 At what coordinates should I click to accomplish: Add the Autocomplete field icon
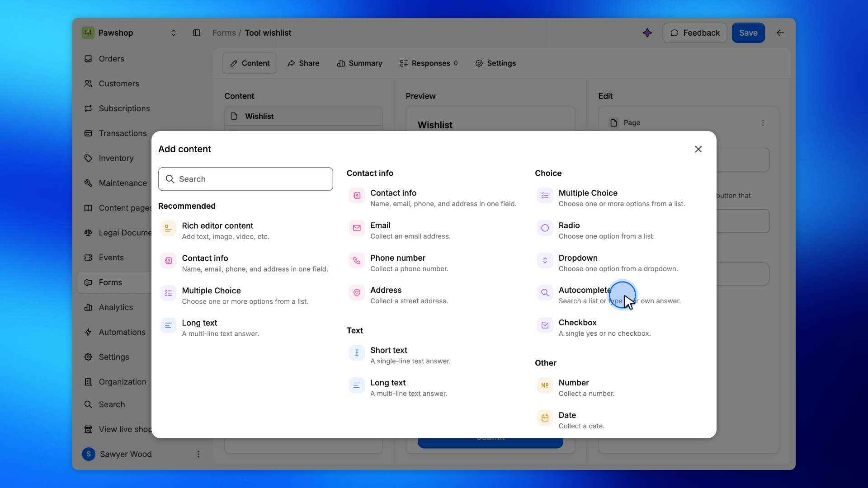545,293
